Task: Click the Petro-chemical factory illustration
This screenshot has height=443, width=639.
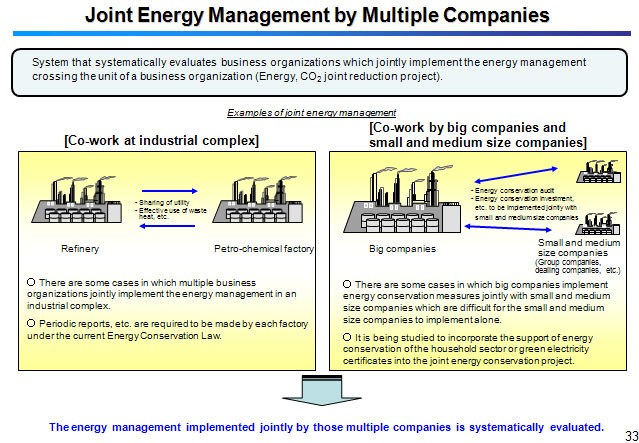Action: 258,199
